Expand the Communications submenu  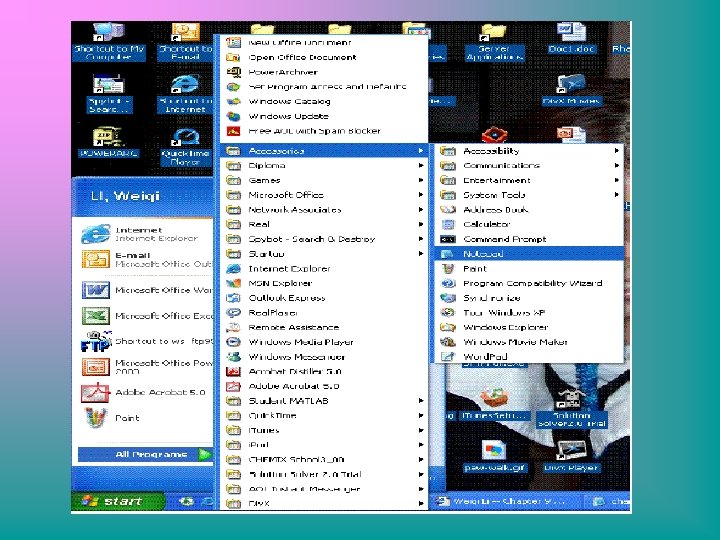coord(529,165)
